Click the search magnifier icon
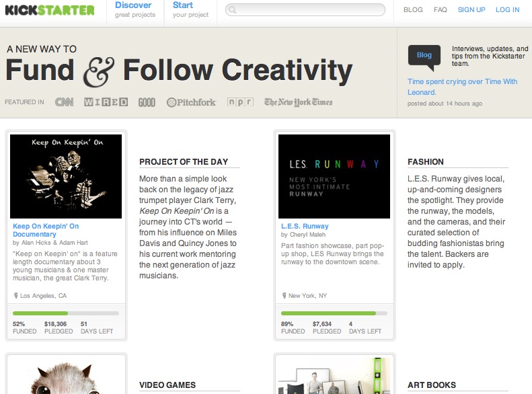 (x=232, y=10)
